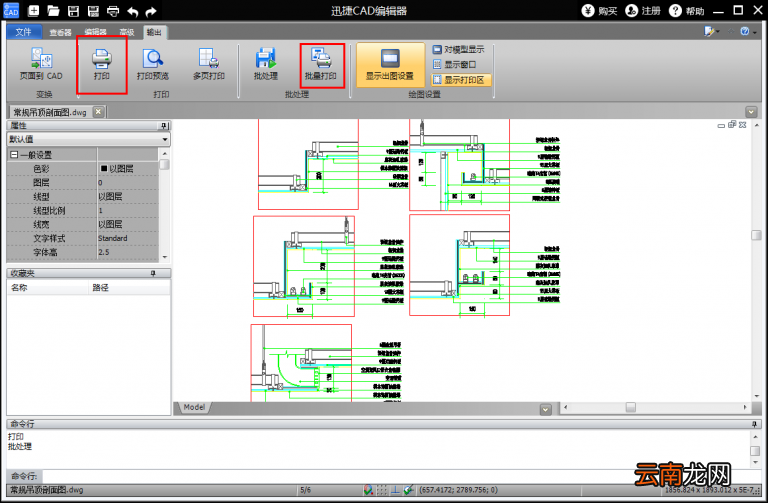Open a file using the folder icon
Screen dimensions: 768x503
pos(53,10)
